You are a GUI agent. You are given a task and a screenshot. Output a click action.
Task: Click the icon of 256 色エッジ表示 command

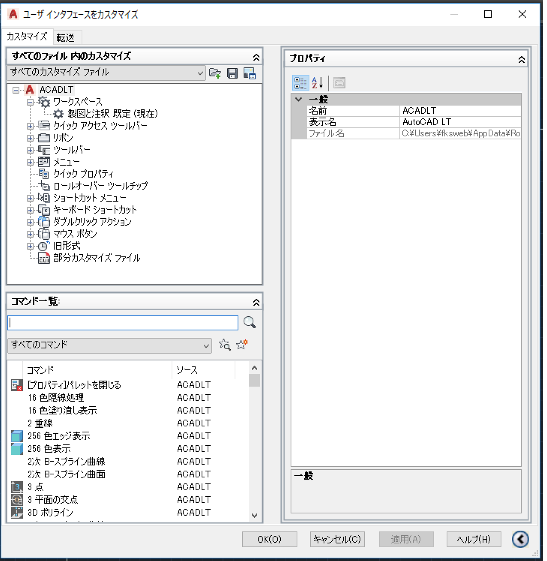tap(16, 436)
